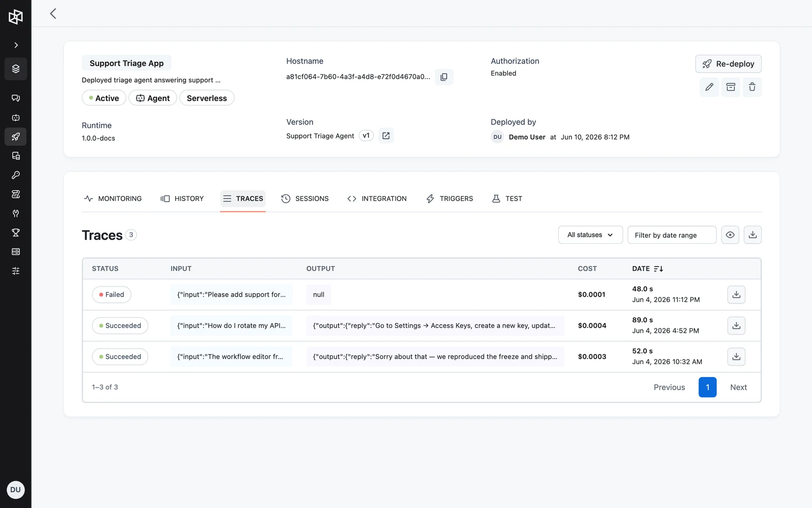Open the "Please add support for" input cell

pos(231,295)
